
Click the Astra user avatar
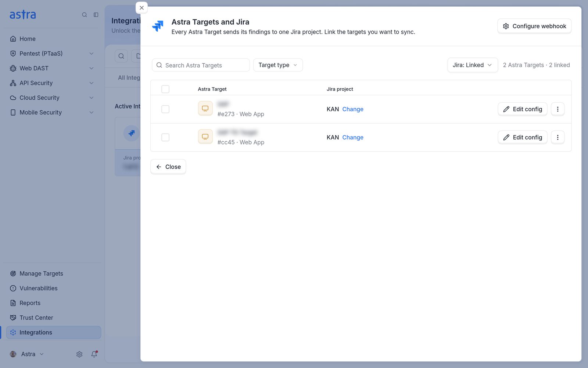[x=13, y=354]
